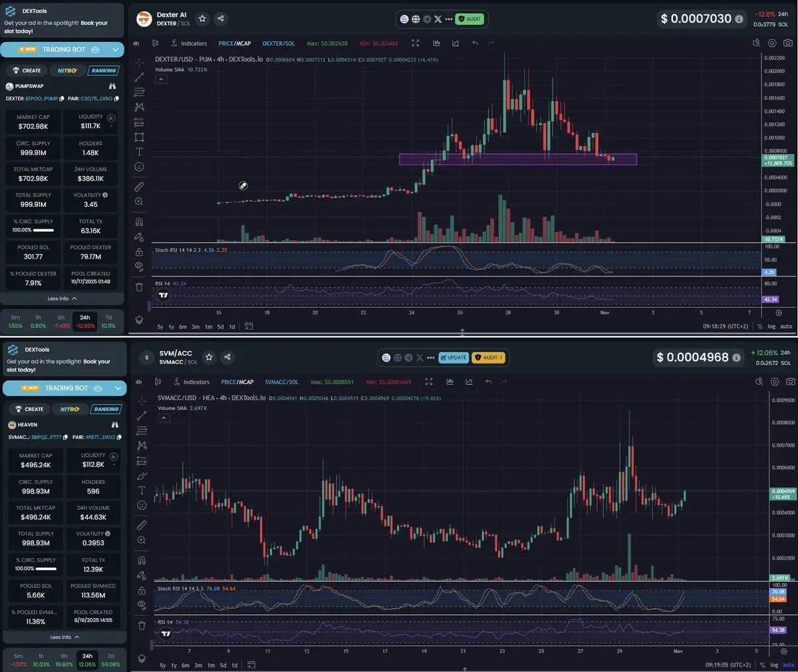
Task: Remove drawings with trash icon on SVMACC chart
Action: [x=141, y=625]
